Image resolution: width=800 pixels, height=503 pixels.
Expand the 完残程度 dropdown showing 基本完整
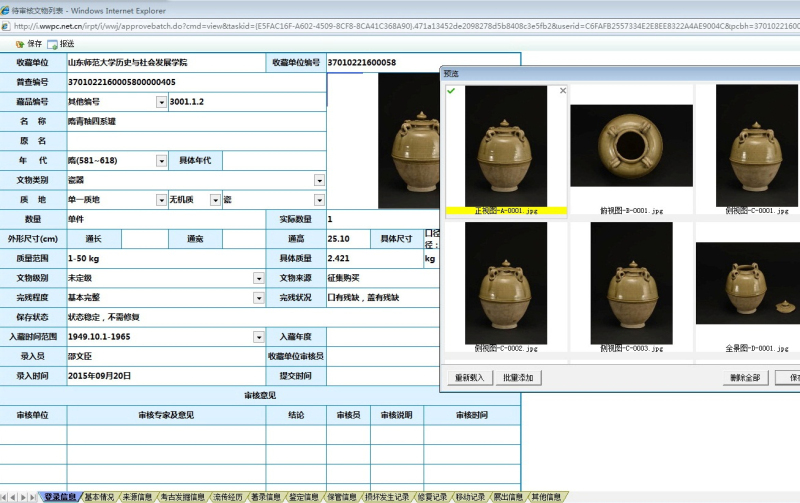coord(259,298)
